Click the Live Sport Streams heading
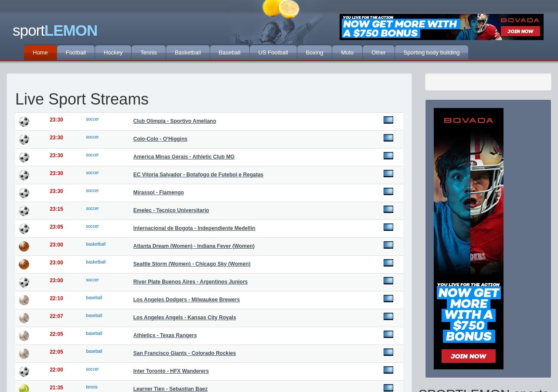The width and height of the screenshot is (558, 392). point(82,99)
